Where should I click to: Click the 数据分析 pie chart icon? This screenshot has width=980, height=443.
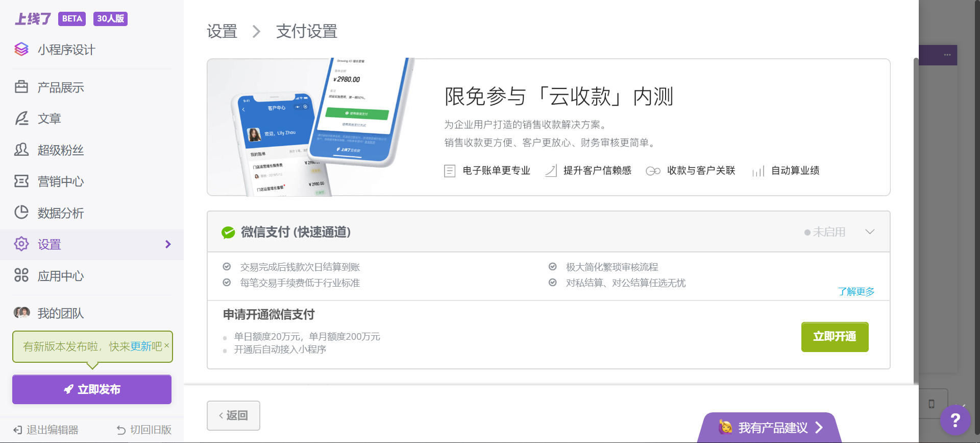pos(21,213)
